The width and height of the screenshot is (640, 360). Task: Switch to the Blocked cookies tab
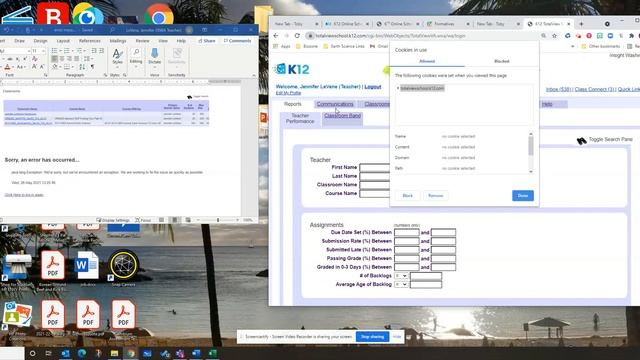[501, 61]
